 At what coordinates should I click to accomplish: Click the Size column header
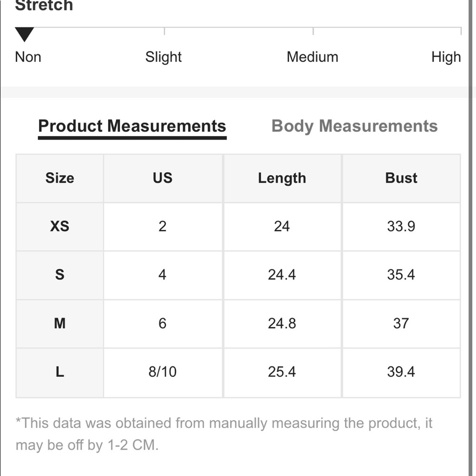pyautogui.click(x=59, y=178)
